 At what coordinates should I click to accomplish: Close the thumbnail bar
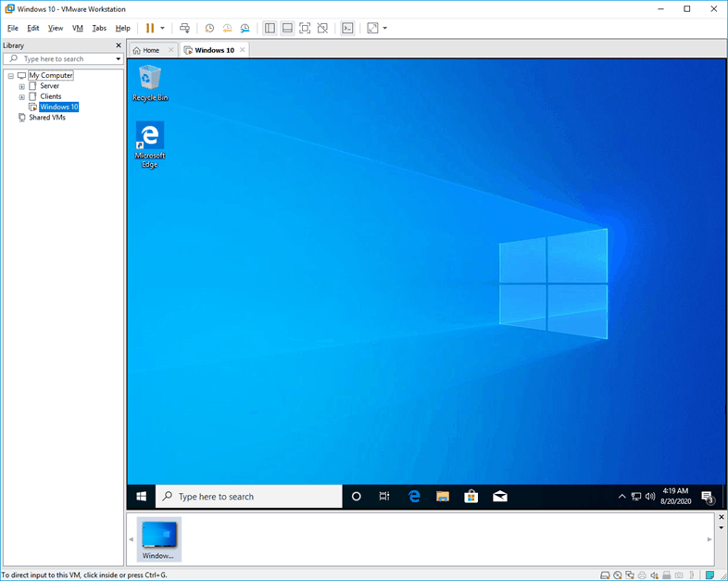tap(721, 517)
